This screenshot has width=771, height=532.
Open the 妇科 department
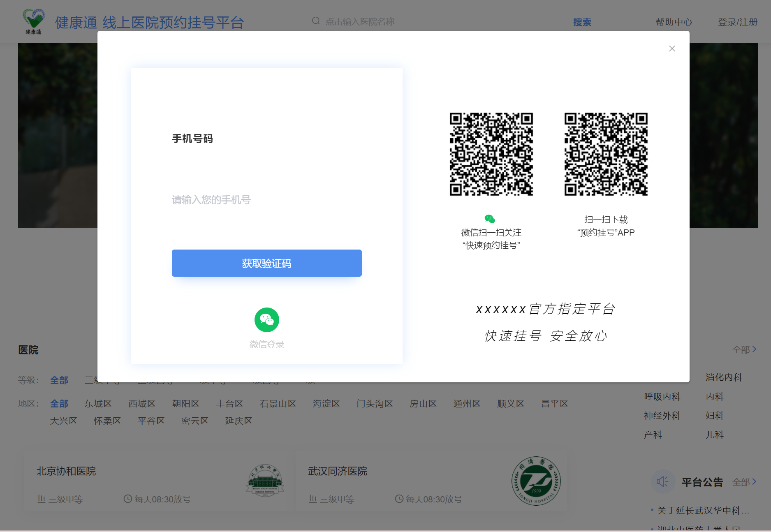[715, 416]
